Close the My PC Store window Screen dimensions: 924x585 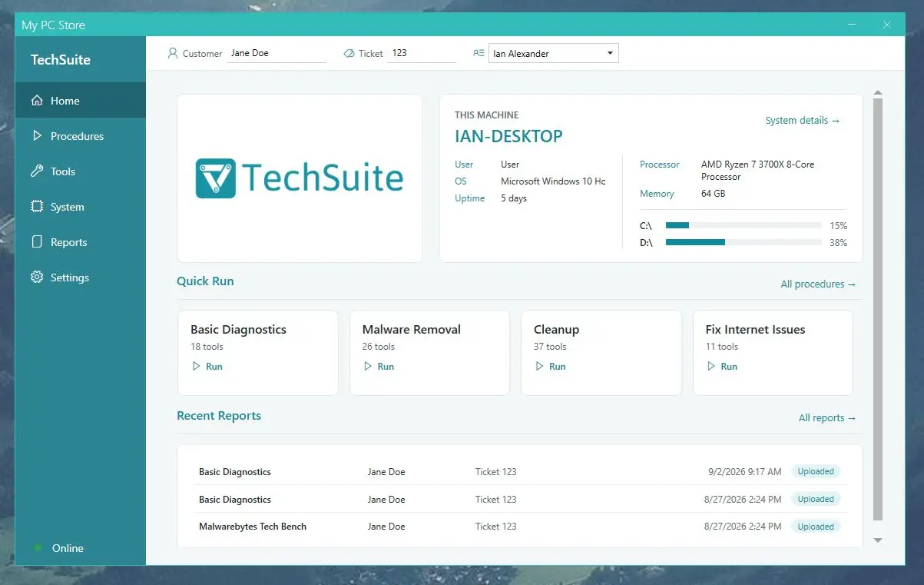[x=887, y=25]
